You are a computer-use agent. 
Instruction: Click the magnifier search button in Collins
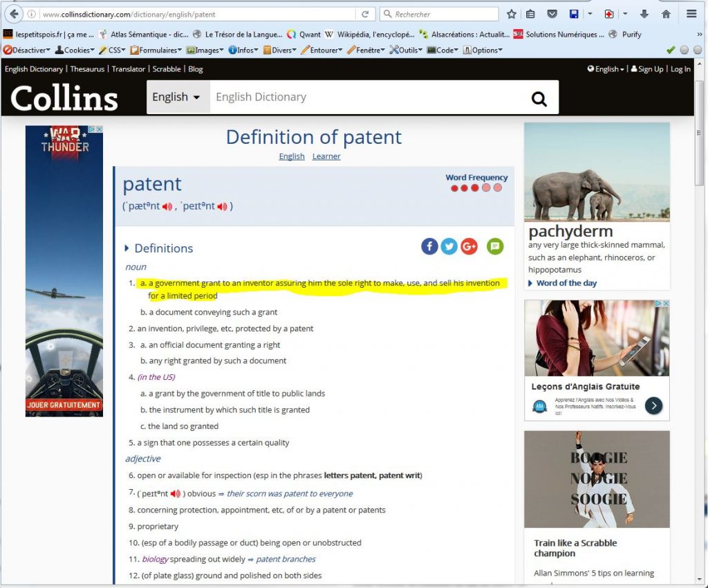tap(539, 98)
